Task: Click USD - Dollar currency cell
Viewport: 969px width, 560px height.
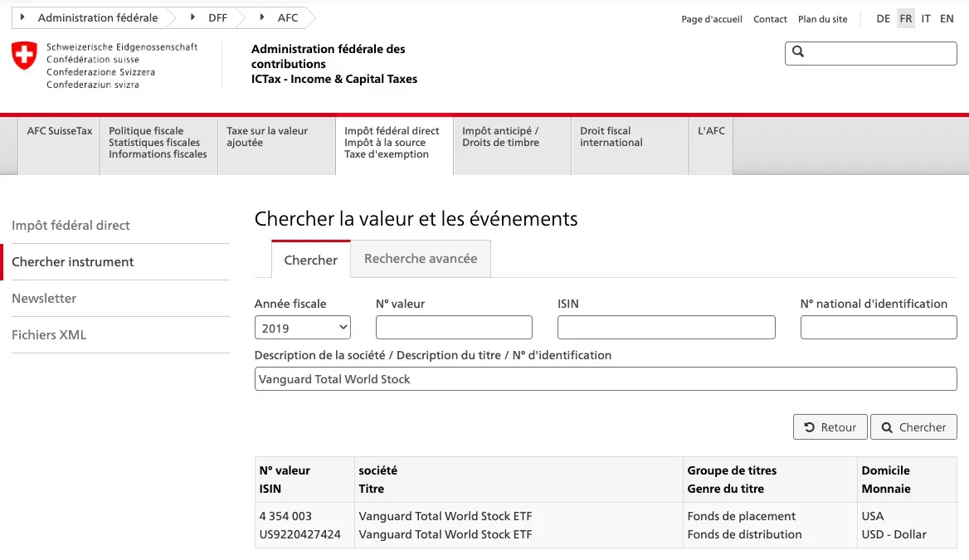Action: point(894,534)
